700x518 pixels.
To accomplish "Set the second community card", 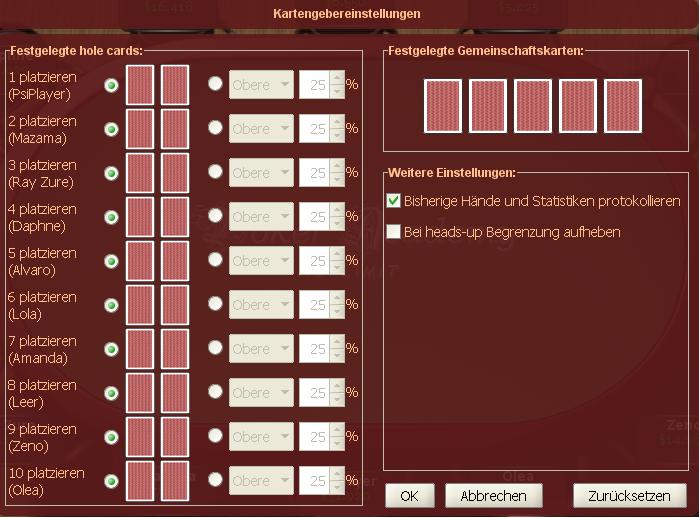I will tap(488, 106).
